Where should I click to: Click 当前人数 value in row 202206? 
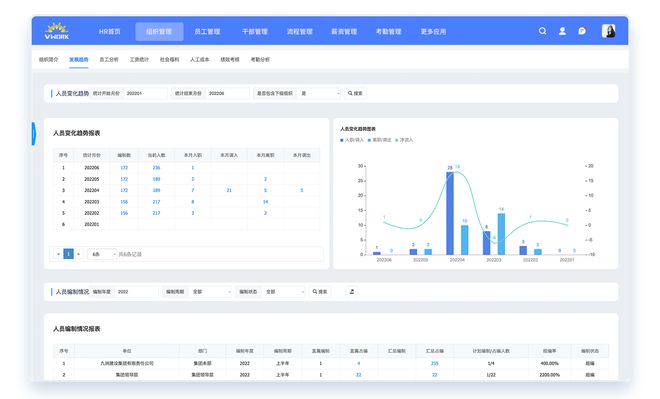point(156,168)
